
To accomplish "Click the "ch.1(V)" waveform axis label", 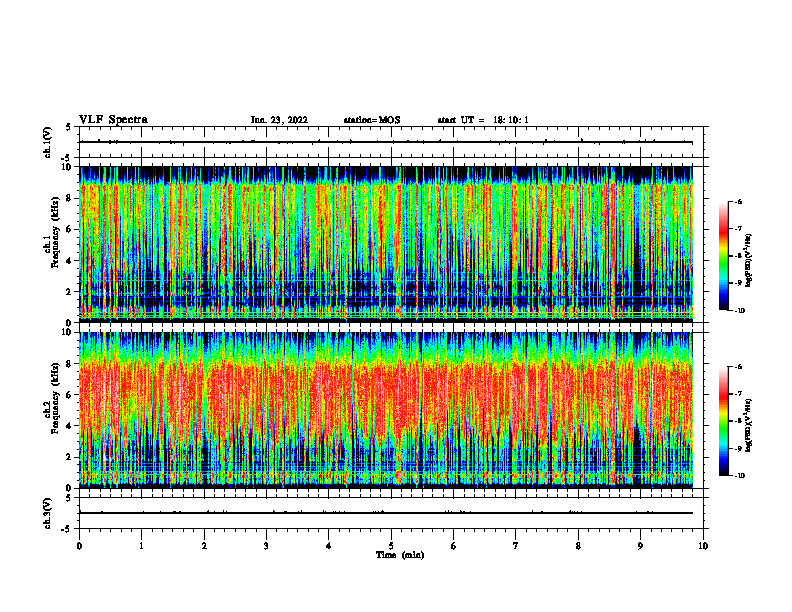I will [x=48, y=142].
